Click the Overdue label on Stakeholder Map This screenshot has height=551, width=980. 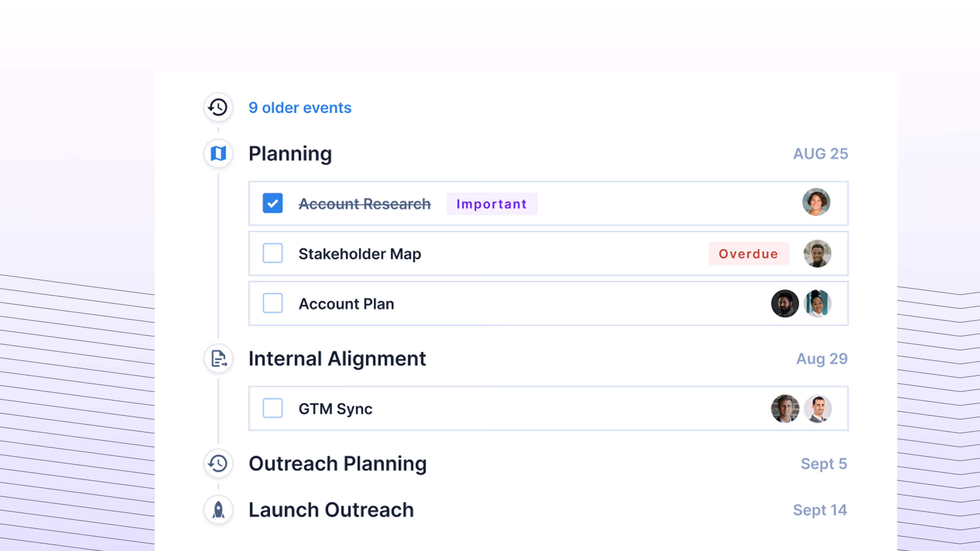point(748,254)
